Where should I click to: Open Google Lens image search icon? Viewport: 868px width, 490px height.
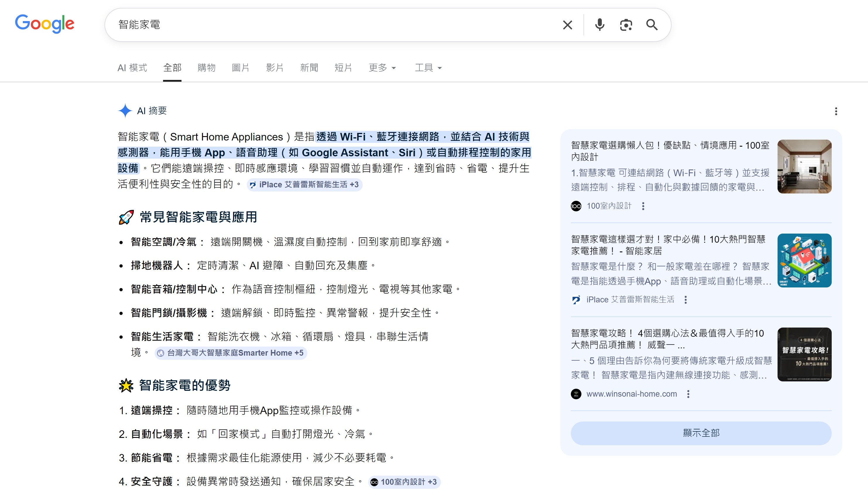pos(626,25)
